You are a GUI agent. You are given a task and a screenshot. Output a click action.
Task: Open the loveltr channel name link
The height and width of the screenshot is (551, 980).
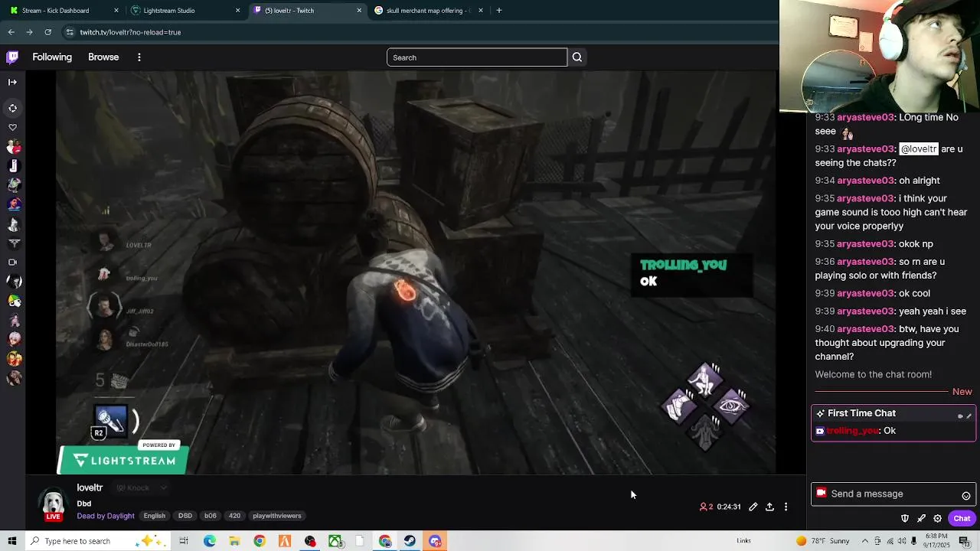click(x=90, y=487)
